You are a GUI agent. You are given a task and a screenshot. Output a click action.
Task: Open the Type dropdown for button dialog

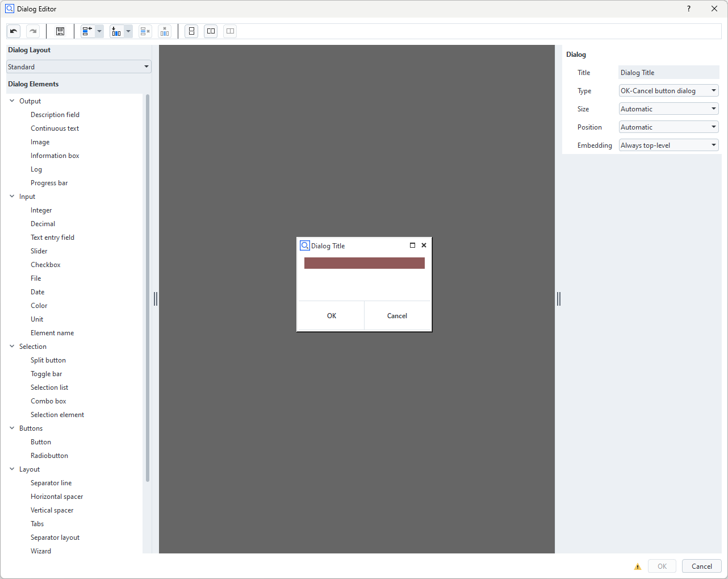pyautogui.click(x=668, y=91)
